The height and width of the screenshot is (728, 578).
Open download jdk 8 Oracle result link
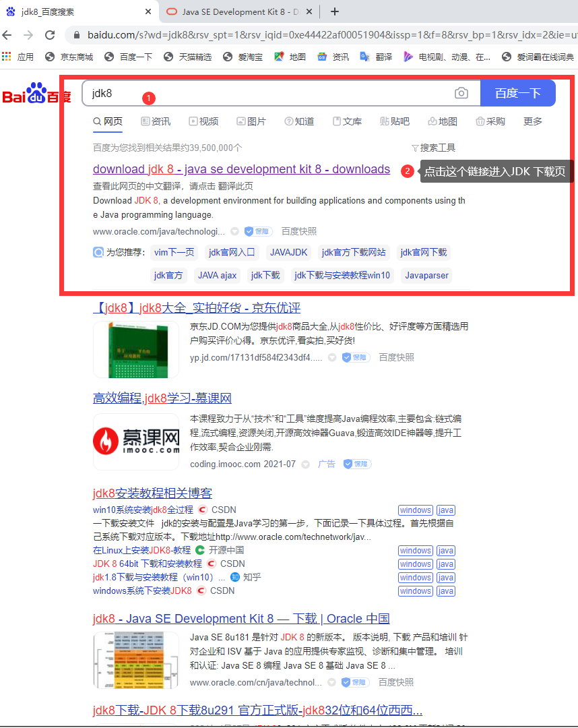coord(241,169)
